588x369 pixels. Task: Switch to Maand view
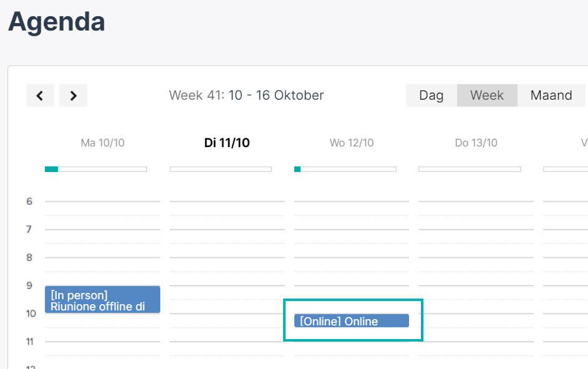tap(551, 95)
